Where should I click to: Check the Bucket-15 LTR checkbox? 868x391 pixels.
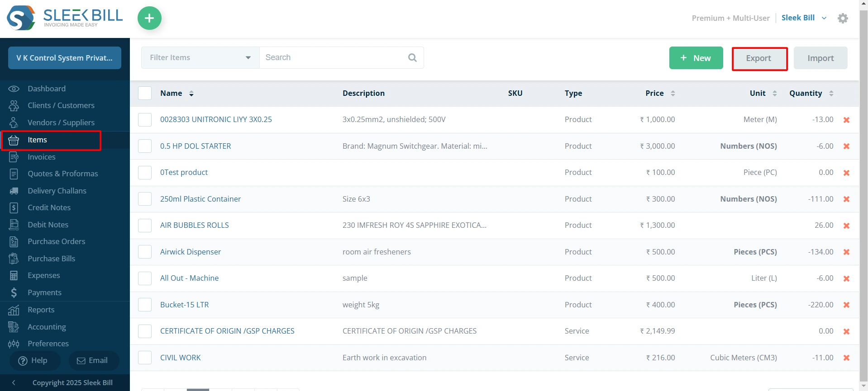tap(145, 305)
